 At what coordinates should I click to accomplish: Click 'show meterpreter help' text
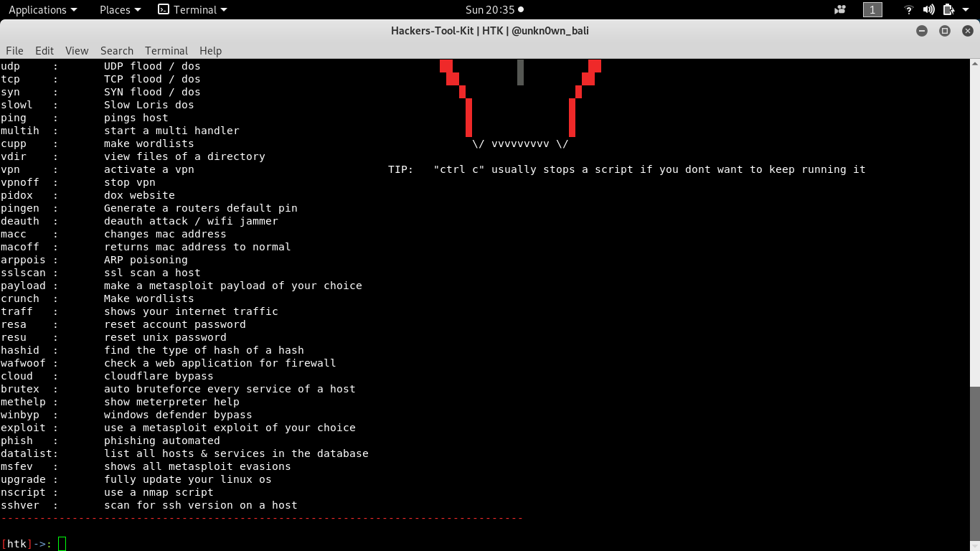point(171,402)
